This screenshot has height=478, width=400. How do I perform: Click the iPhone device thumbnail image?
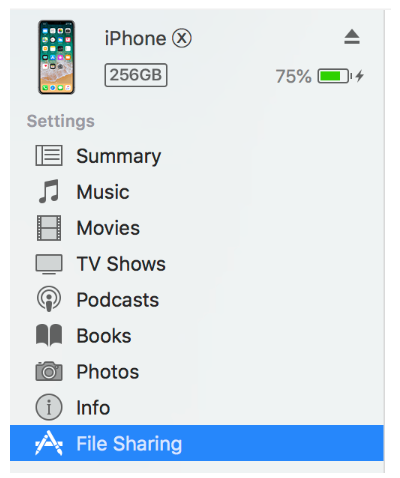pyautogui.click(x=56, y=57)
